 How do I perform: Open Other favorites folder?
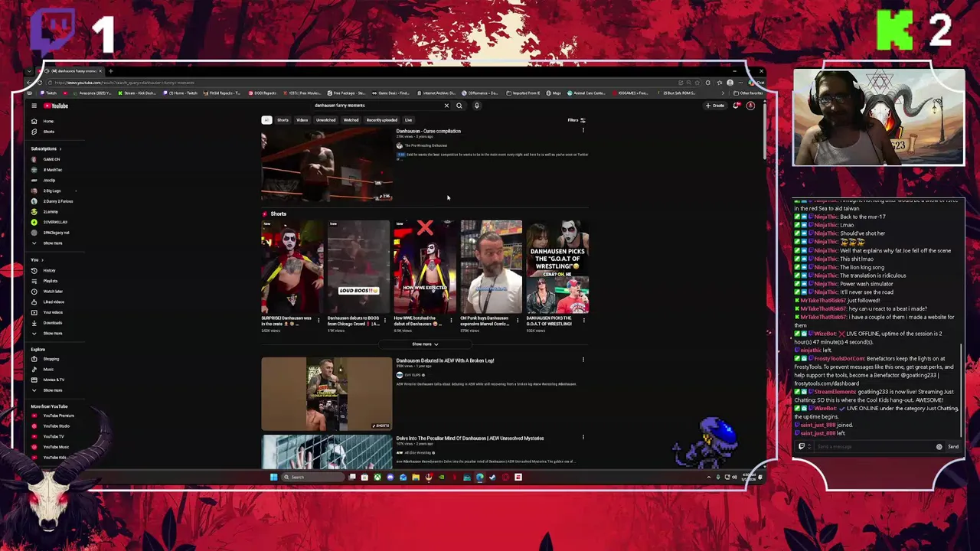(749, 93)
